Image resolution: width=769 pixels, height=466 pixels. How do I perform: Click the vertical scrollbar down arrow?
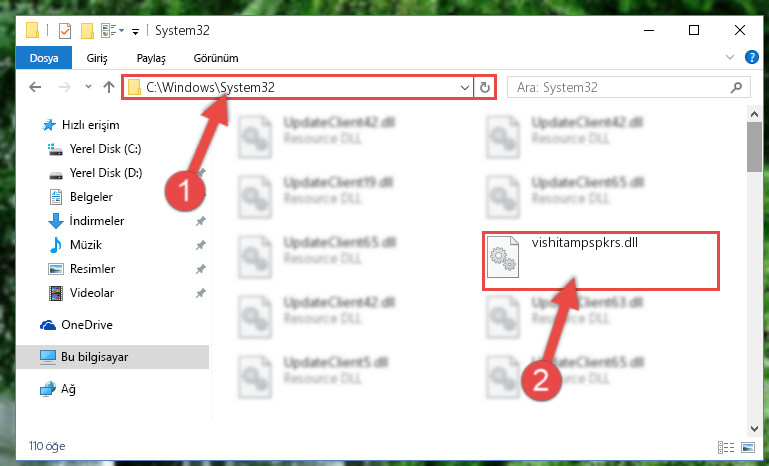(754, 429)
